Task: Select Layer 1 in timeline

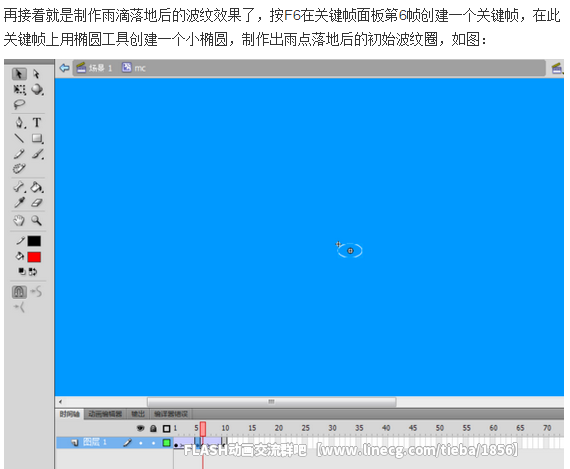Action: [95, 442]
